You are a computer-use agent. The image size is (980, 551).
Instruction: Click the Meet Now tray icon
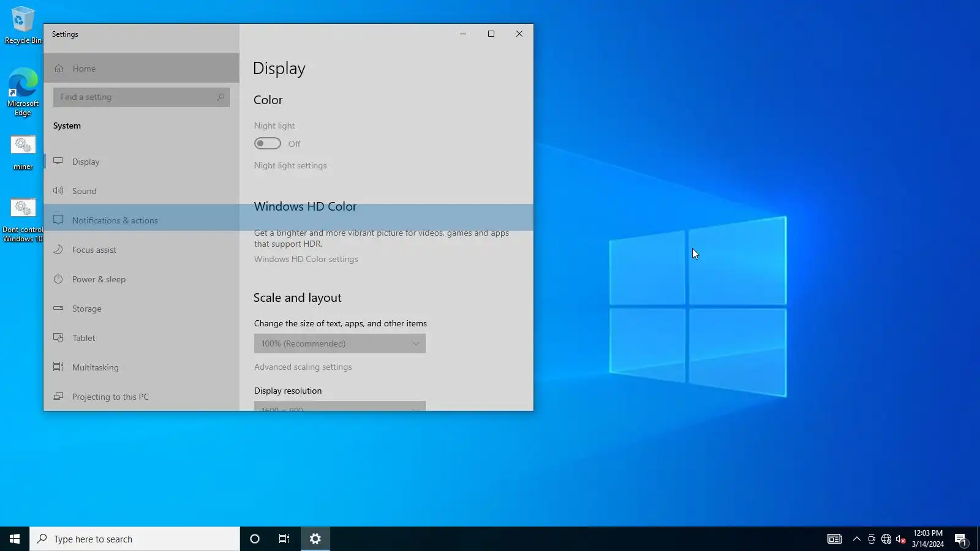click(872, 539)
